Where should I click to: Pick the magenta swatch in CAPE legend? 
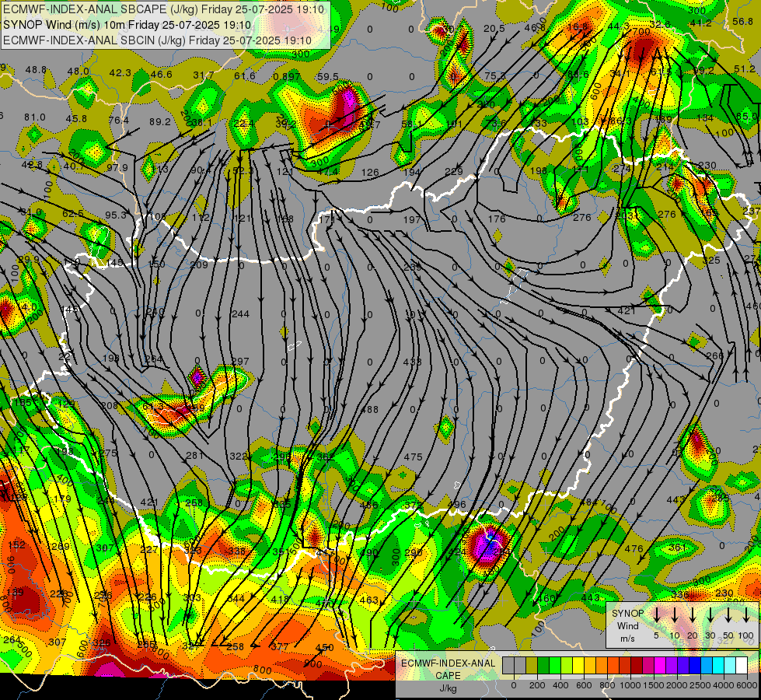(660, 665)
